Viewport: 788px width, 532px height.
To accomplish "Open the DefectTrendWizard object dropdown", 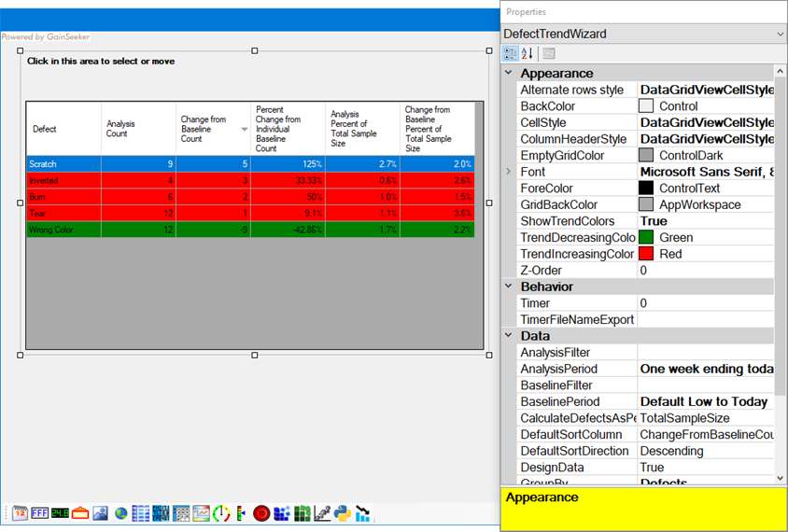I will [780, 34].
